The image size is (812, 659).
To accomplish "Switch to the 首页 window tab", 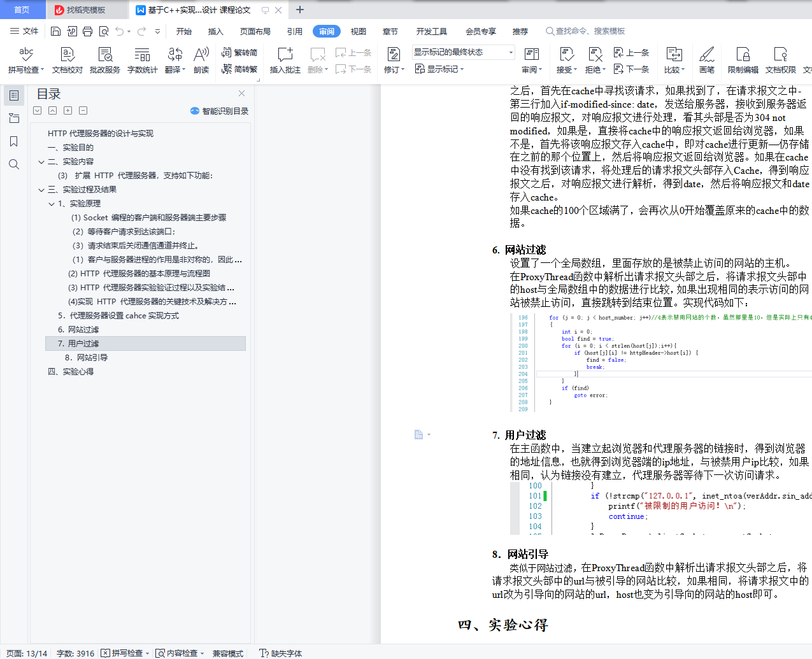I will pyautogui.click(x=22, y=10).
